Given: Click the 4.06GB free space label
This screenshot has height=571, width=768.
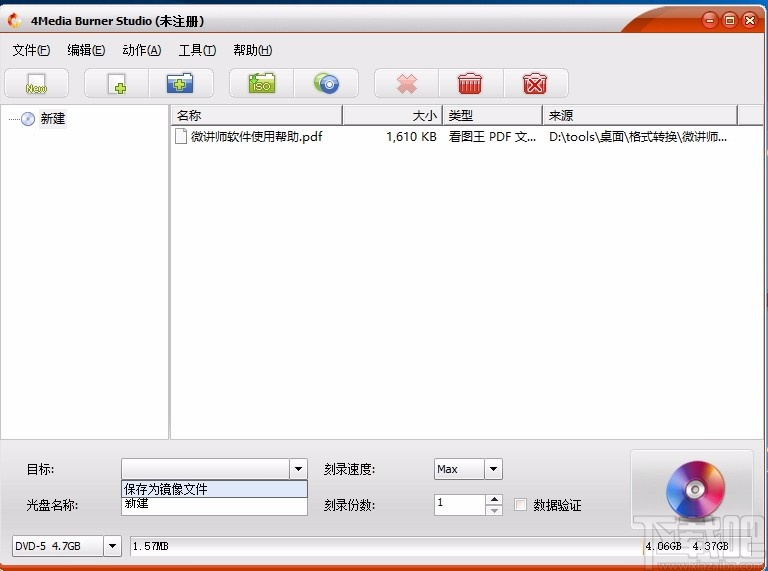Looking at the screenshot, I should point(663,546).
